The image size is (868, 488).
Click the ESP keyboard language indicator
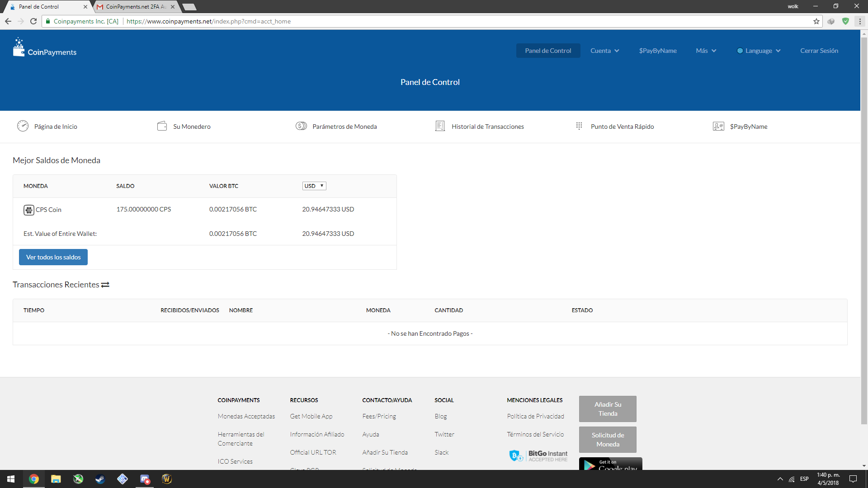click(x=804, y=479)
